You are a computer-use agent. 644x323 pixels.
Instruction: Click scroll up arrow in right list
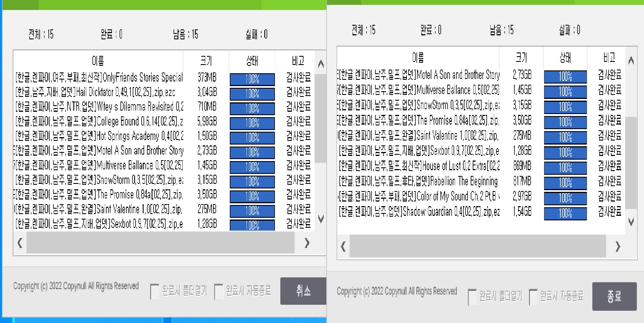click(x=631, y=60)
